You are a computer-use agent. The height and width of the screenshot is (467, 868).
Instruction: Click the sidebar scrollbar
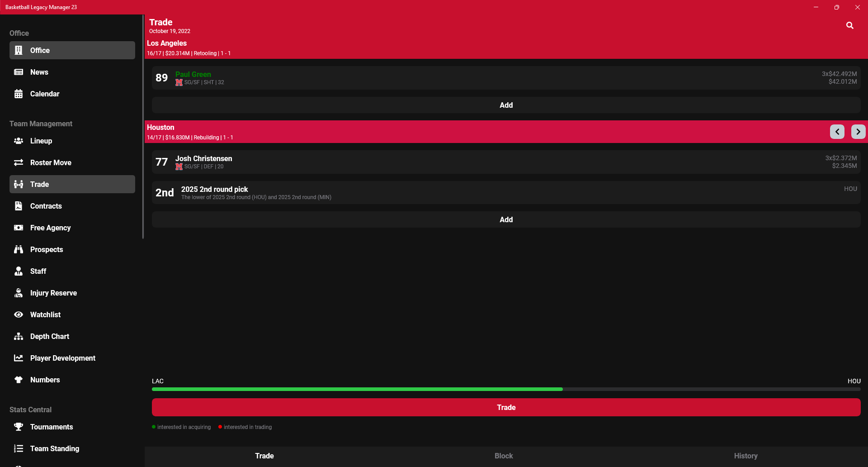point(143,127)
